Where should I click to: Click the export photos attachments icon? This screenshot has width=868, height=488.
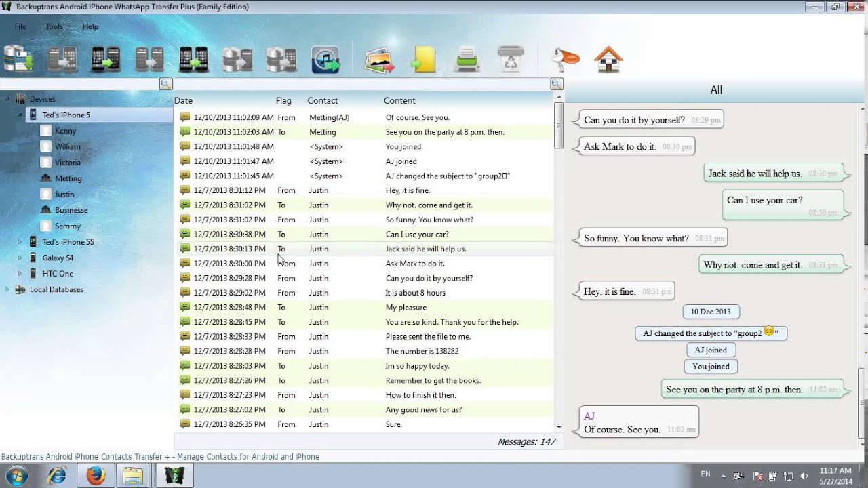click(x=379, y=59)
